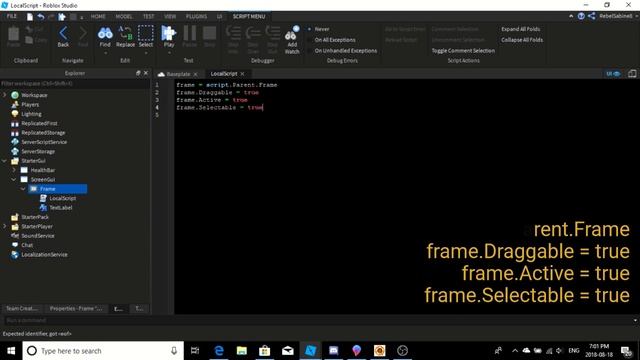Image resolution: width=640 pixels, height=360 pixels.
Task: Collapse the StarterGui tree node
Action: (x=5, y=161)
